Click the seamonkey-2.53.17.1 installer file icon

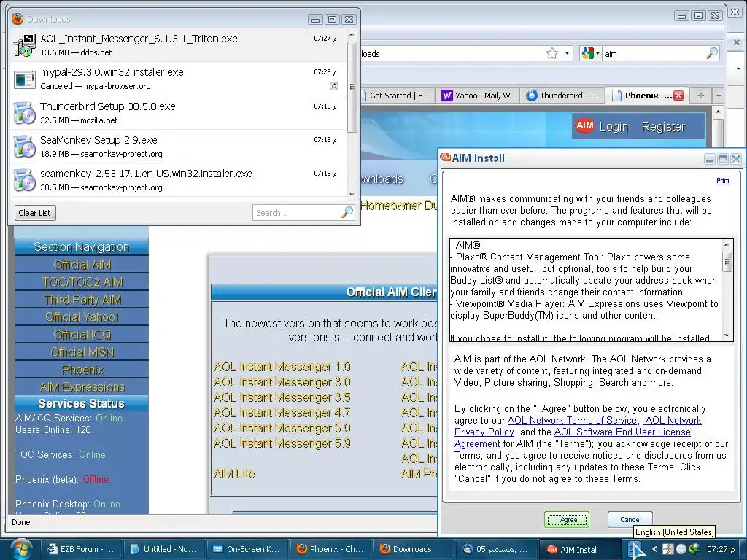click(25, 180)
